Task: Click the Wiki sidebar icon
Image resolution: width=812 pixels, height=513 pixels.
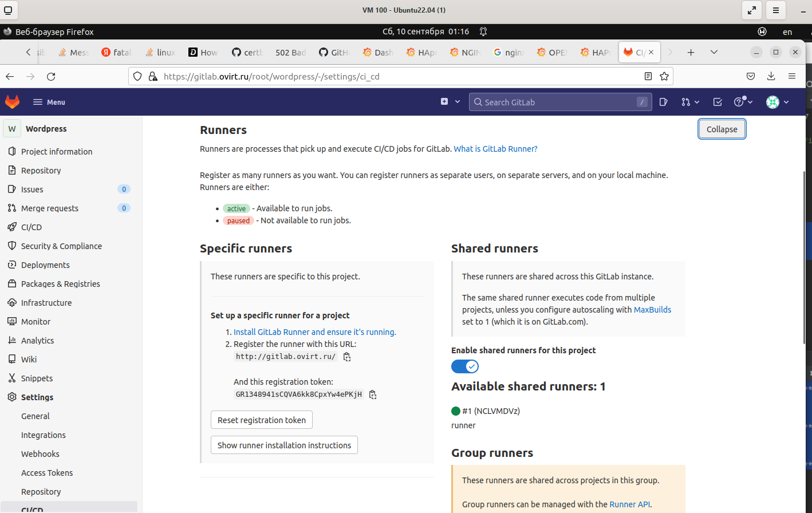Action: (11, 359)
